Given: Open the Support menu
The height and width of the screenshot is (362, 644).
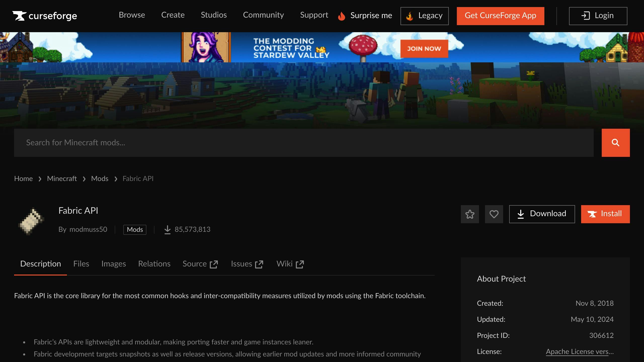Looking at the screenshot, I should click(x=314, y=15).
